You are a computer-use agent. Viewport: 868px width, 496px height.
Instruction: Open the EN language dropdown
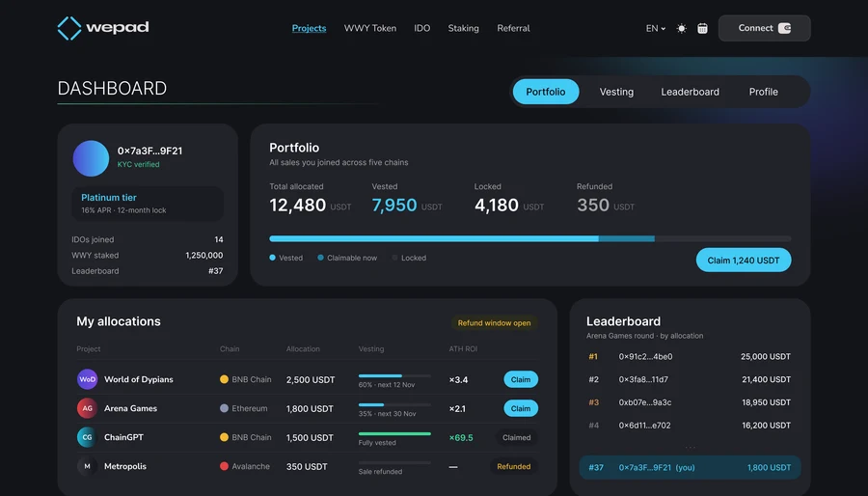(x=656, y=28)
